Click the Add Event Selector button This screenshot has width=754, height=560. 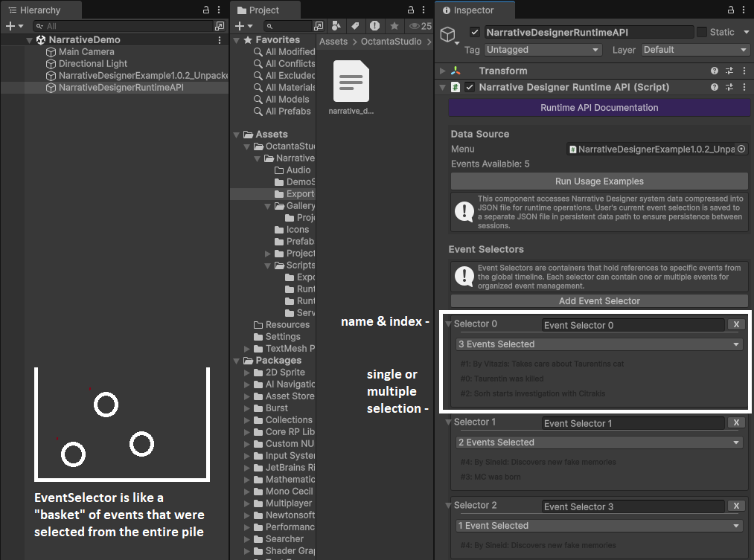tap(599, 301)
